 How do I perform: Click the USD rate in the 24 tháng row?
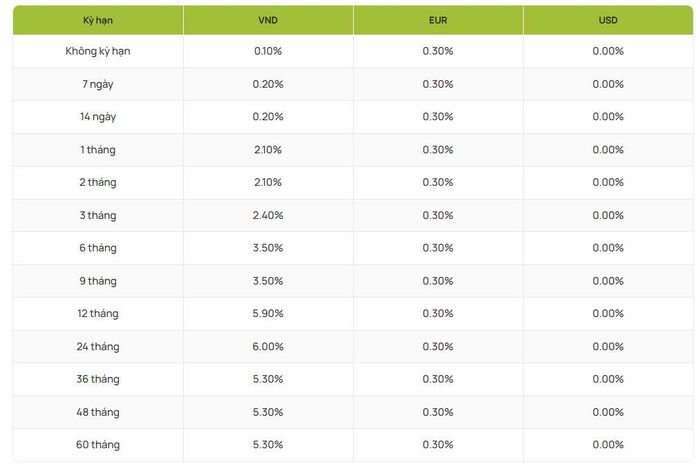(608, 346)
